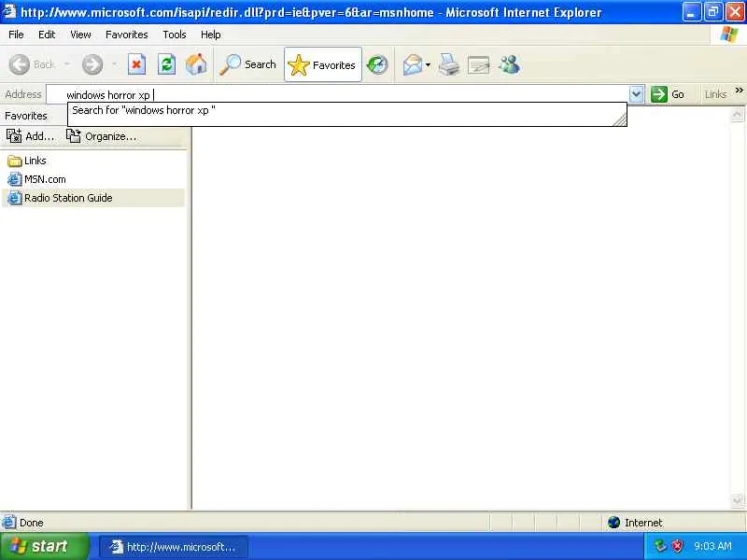Click the Start button
The image size is (747, 560).
[45, 546]
